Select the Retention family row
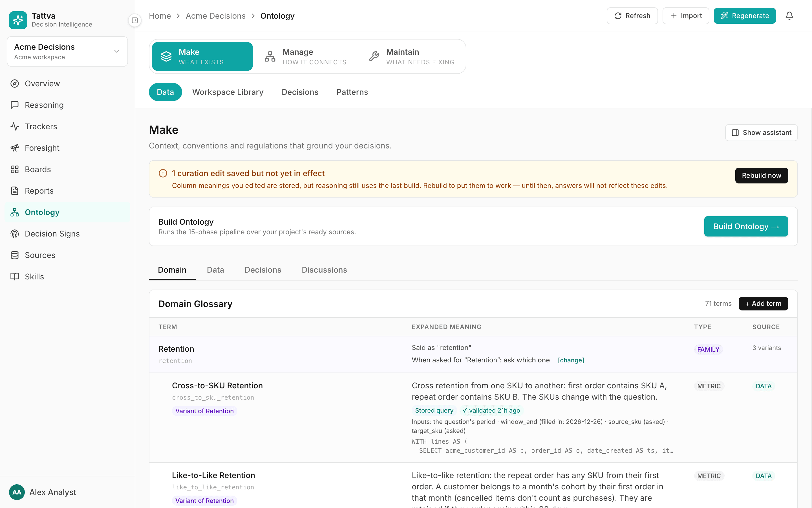 473,354
